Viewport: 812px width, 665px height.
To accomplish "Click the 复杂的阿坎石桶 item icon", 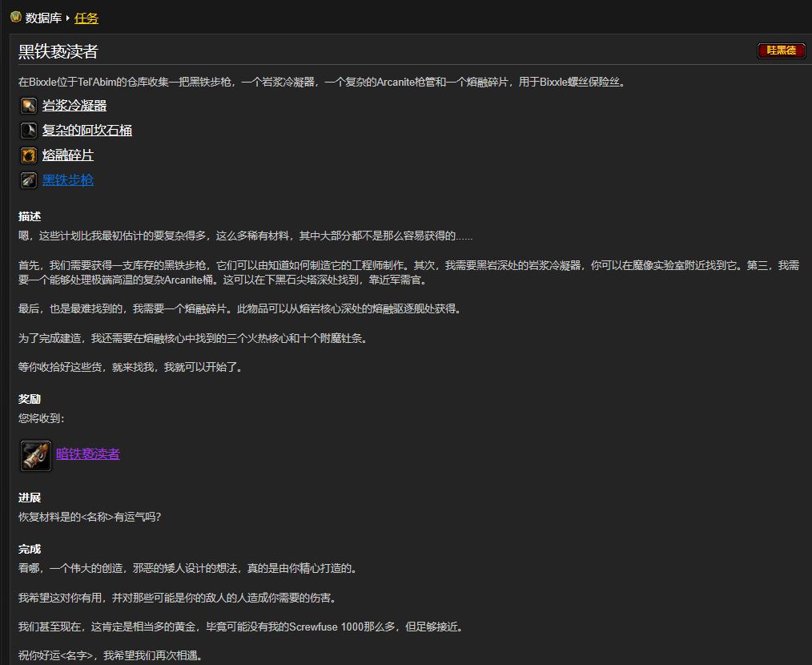I will (x=29, y=131).
